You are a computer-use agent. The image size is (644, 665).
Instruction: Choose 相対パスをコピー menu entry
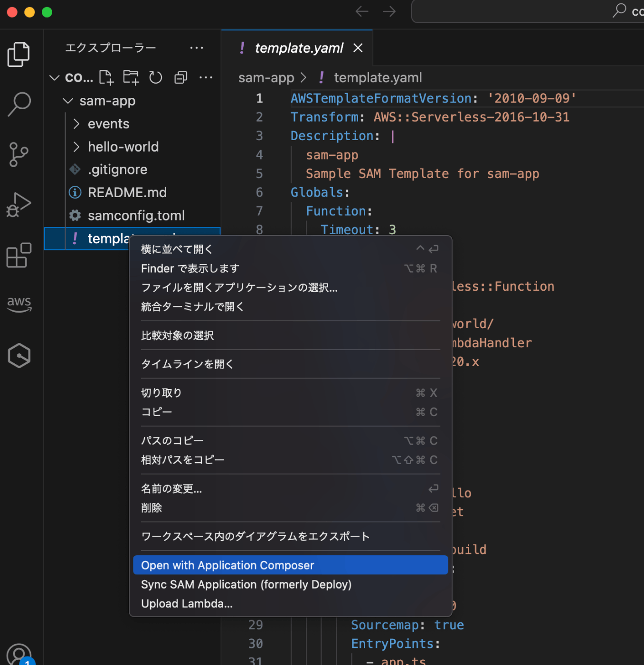click(290, 460)
